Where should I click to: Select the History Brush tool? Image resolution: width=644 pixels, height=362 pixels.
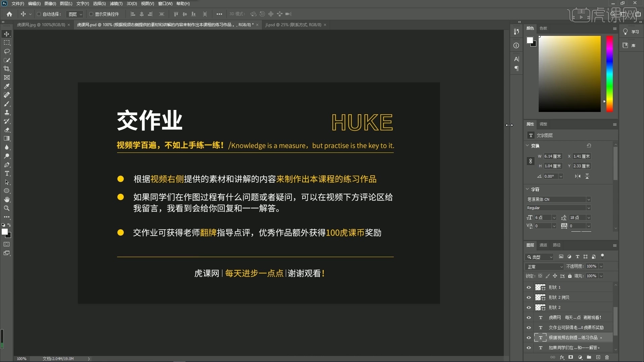pyautogui.click(x=7, y=121)
